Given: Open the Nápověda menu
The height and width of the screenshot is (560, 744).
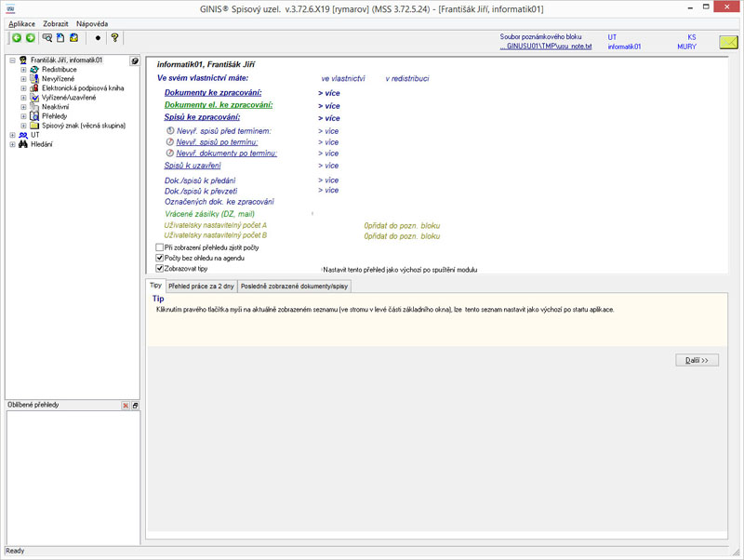Looking at the screenshot, I should tap(92, 24).
